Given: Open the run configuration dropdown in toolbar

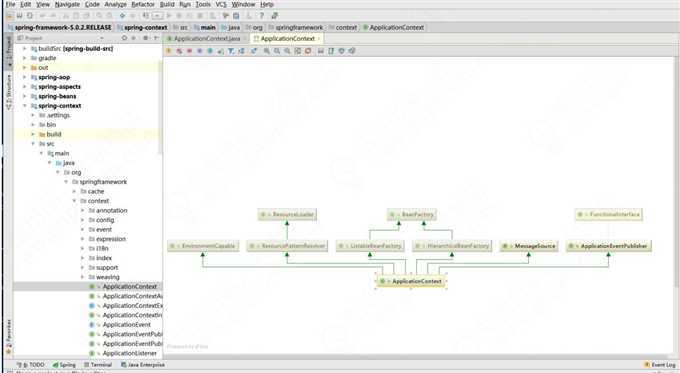Looking at the screenshot, I should [157, 16].
